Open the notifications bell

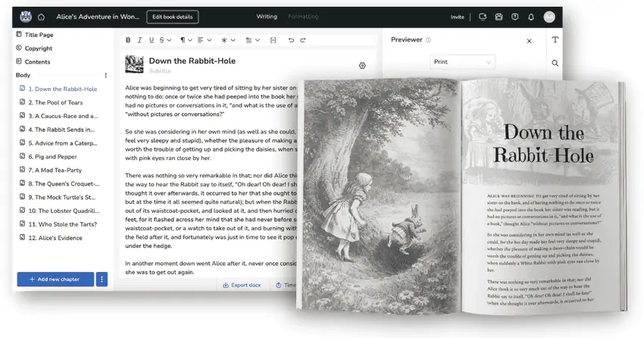[x=531, y=17]
